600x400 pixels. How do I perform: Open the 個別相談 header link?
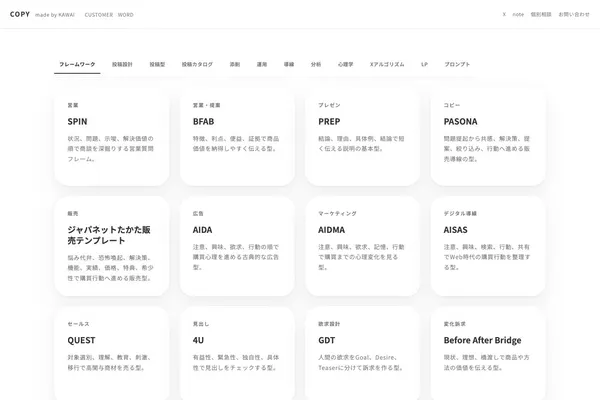(541, 15)
